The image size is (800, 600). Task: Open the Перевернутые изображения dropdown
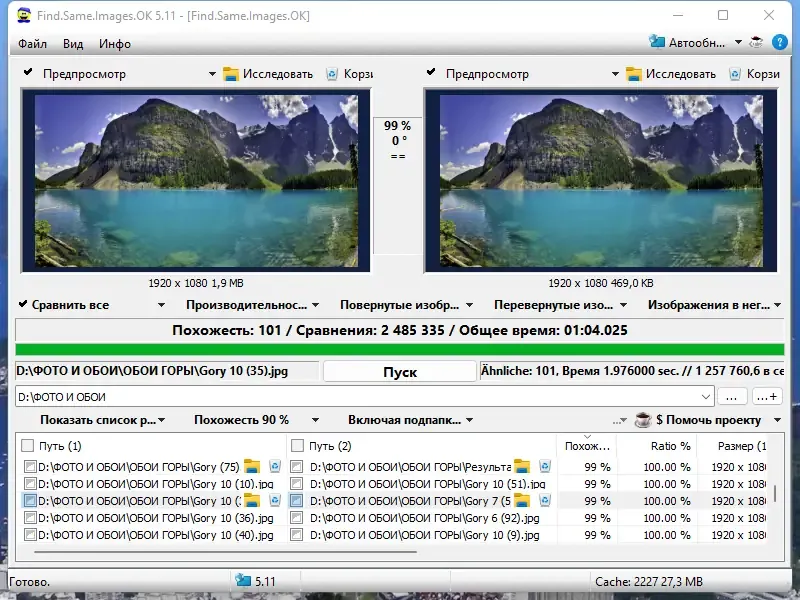[560, 305]
